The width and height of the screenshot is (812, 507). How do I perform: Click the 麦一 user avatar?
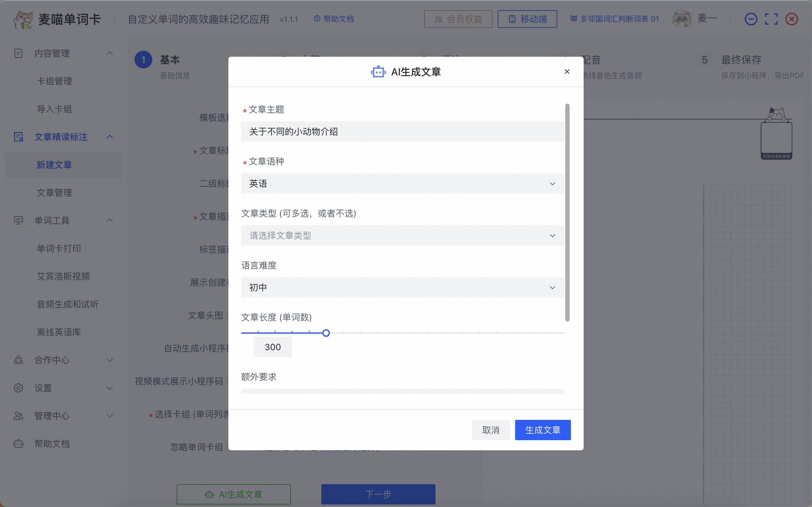click(x=682, y=19)
